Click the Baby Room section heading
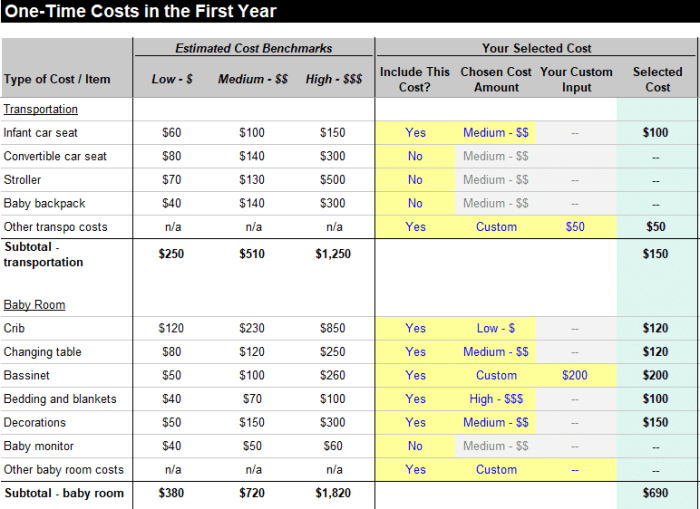 pos(34,305)
